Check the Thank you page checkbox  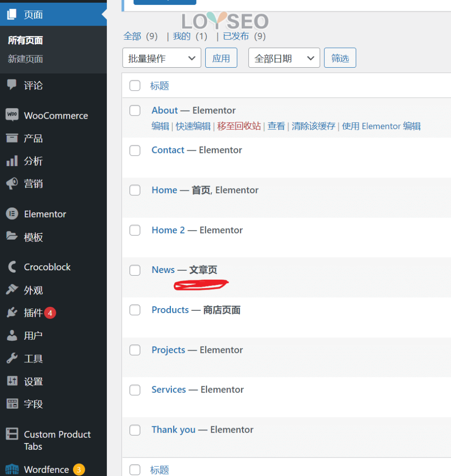pos(135,430)
